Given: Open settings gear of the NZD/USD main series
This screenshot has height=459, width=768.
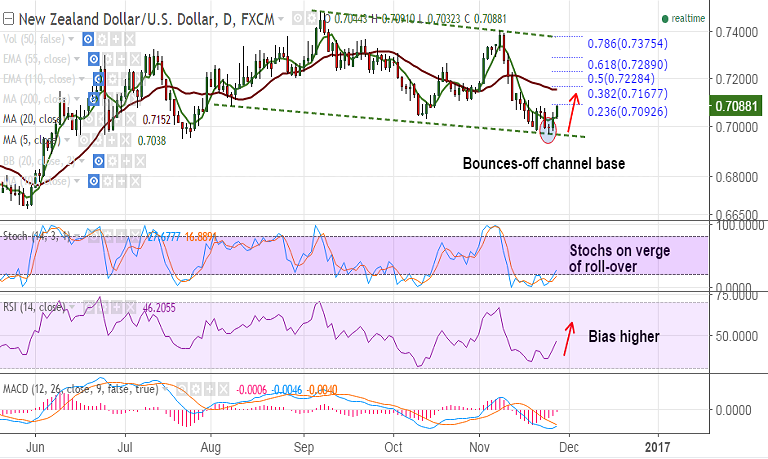Looking at the screenshot, I should (x=312, y=19).
